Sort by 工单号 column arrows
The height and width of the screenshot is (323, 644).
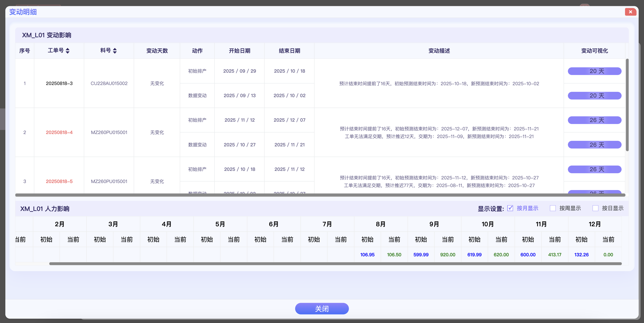pos(68,51)
